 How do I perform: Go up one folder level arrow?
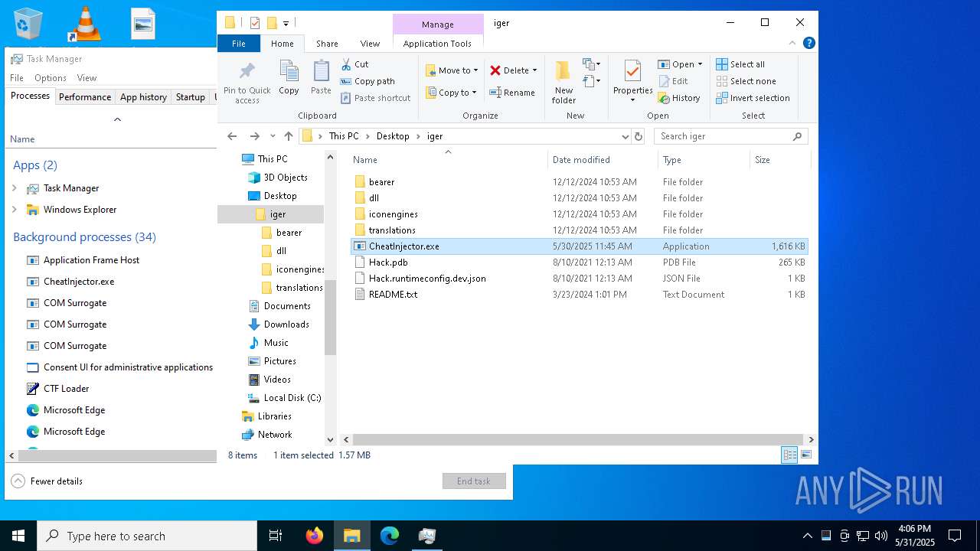tap(288, 136)
